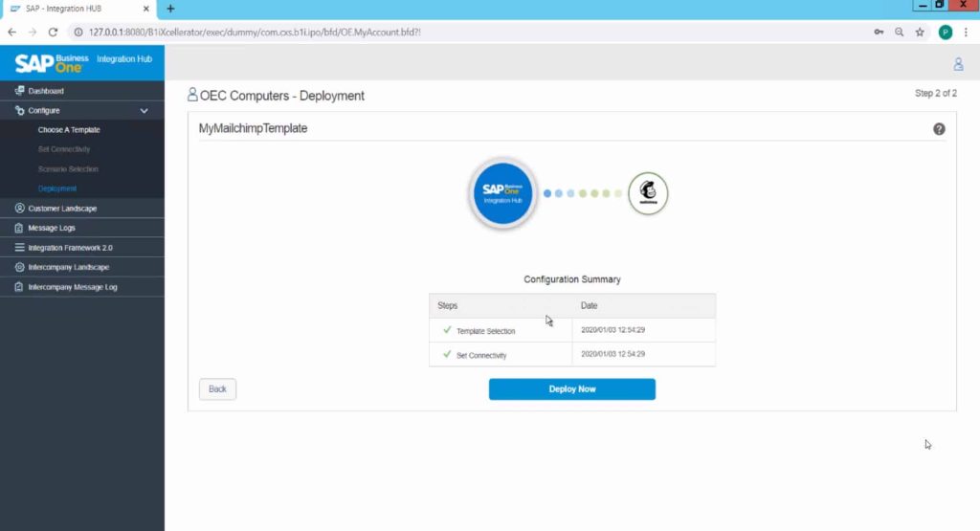
Task: Select Set Connectivity submenu item
Action: pos(64,149)
